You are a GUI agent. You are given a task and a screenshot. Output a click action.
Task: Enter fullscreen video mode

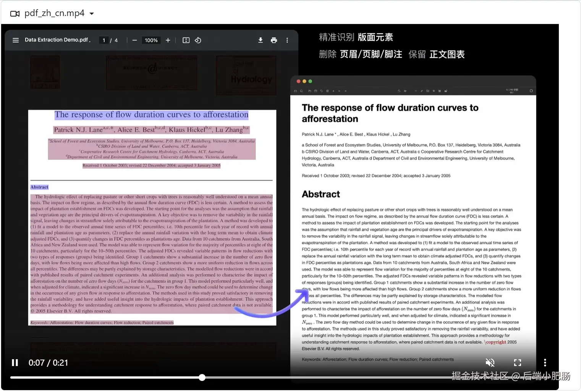coord(518,363)
